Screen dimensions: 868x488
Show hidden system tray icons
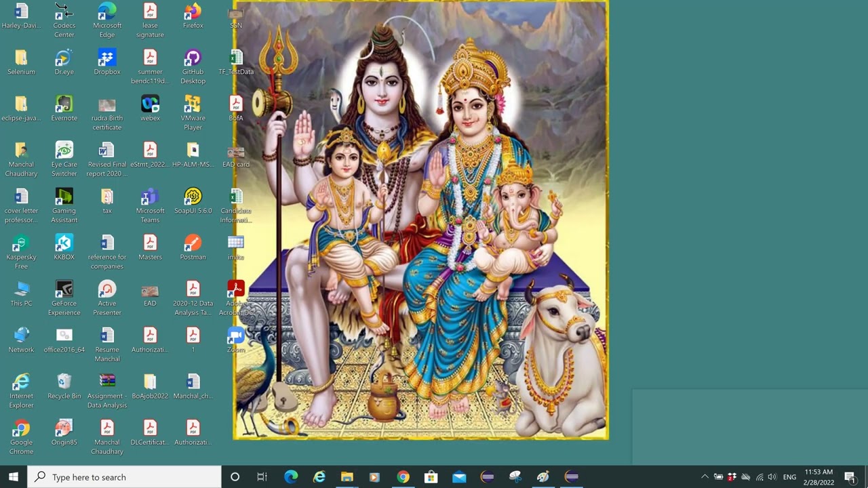pyautogui.click(x=705, y=476)
